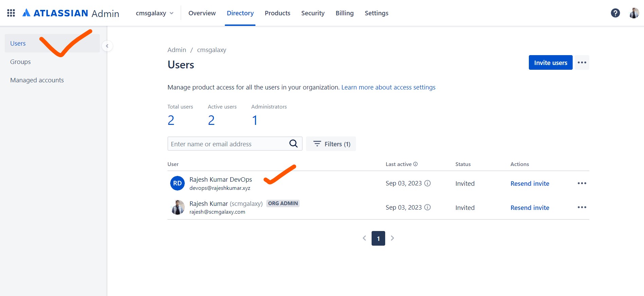
Task: Select Groups in the sidebar
Action: click(20, 62)
